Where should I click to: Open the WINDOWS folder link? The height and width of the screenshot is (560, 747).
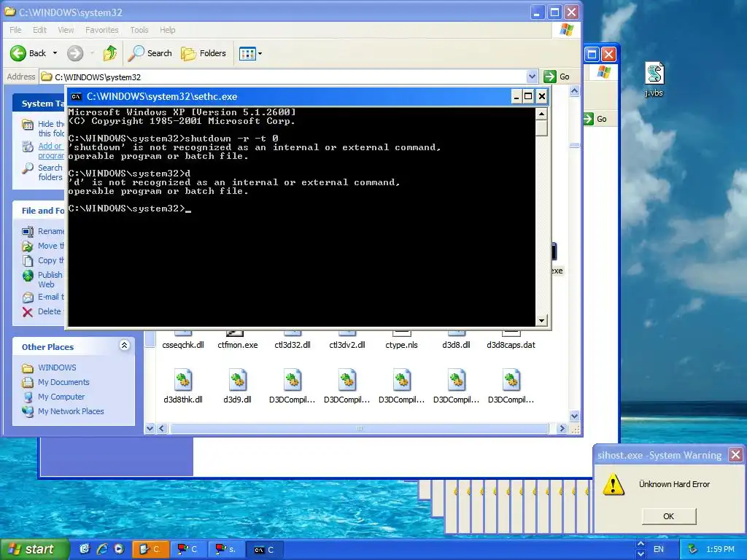pyautogui.click(x=57, y=367)
